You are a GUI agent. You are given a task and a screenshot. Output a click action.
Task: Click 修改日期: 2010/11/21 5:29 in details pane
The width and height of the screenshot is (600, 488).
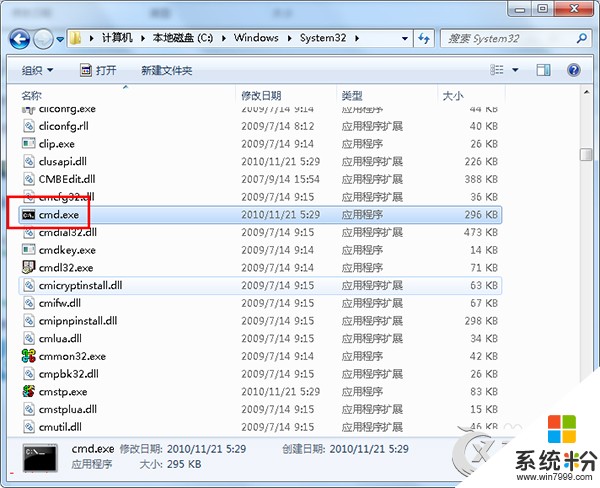coord(183,449)
